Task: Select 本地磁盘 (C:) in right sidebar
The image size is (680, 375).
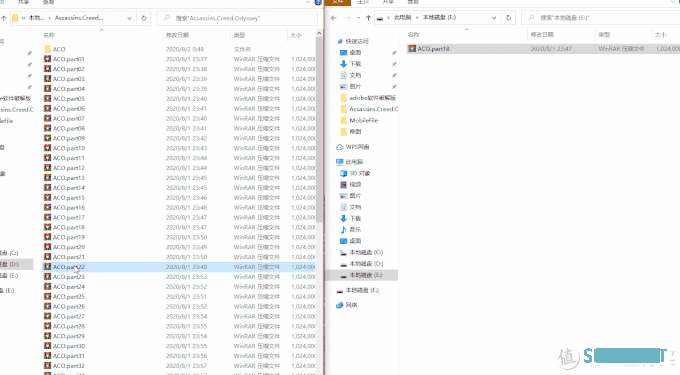Action: click(366, 252)
